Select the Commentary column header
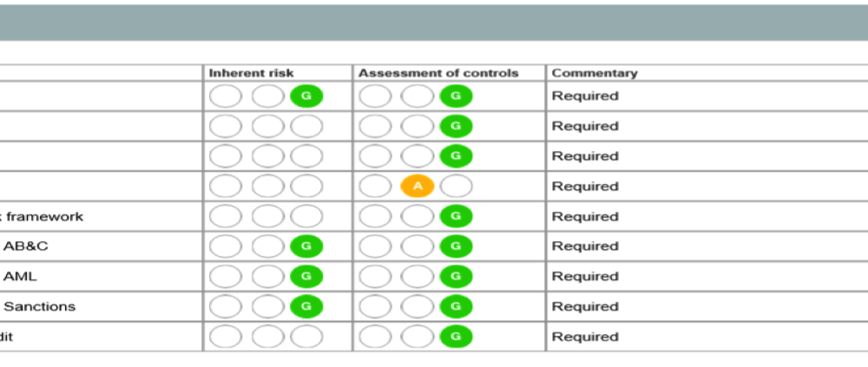 (595, 73)
